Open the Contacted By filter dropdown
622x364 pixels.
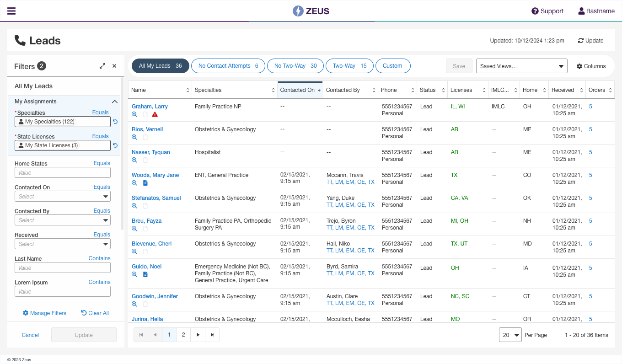[x=63, y=220]
